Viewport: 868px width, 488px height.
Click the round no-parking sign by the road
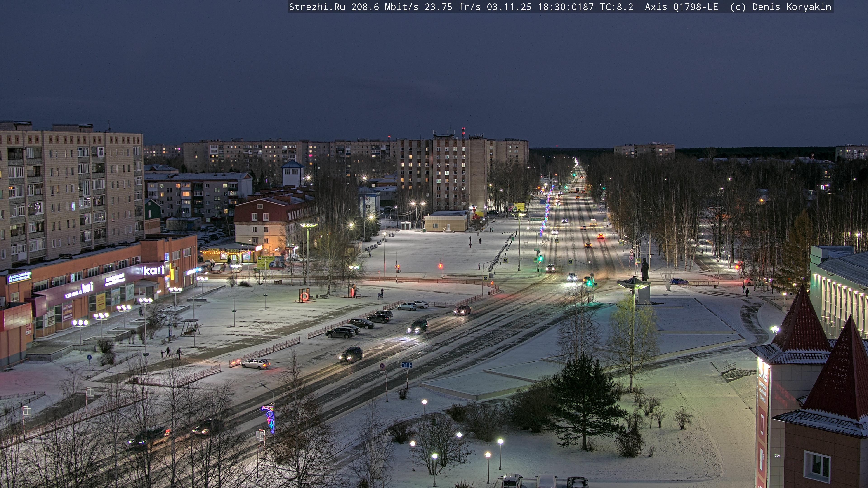point(382,366)
